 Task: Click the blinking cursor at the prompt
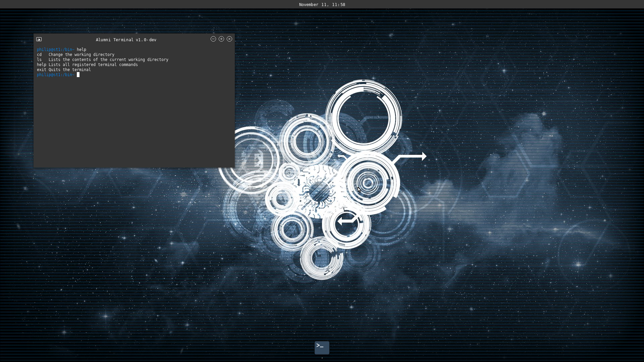(x=78, y=75)
